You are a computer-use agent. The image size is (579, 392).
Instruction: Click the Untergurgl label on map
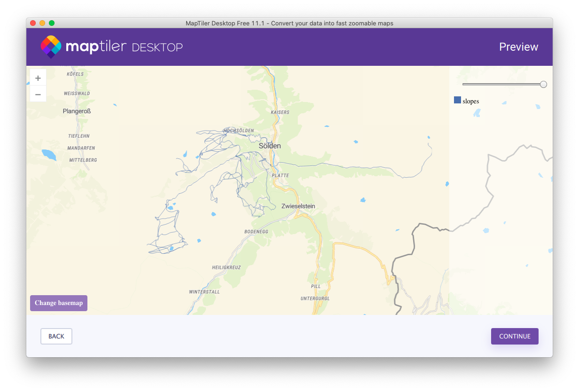[x=315, y=298]
